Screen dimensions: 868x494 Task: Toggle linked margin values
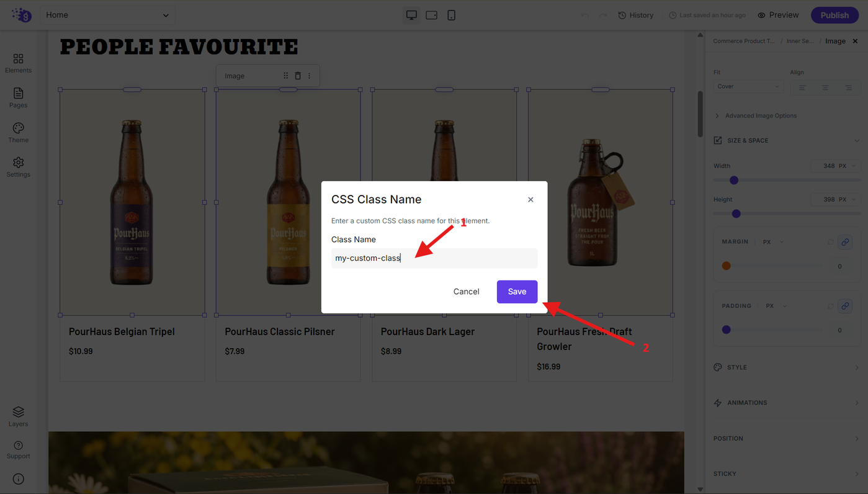[x=844, y=241]
